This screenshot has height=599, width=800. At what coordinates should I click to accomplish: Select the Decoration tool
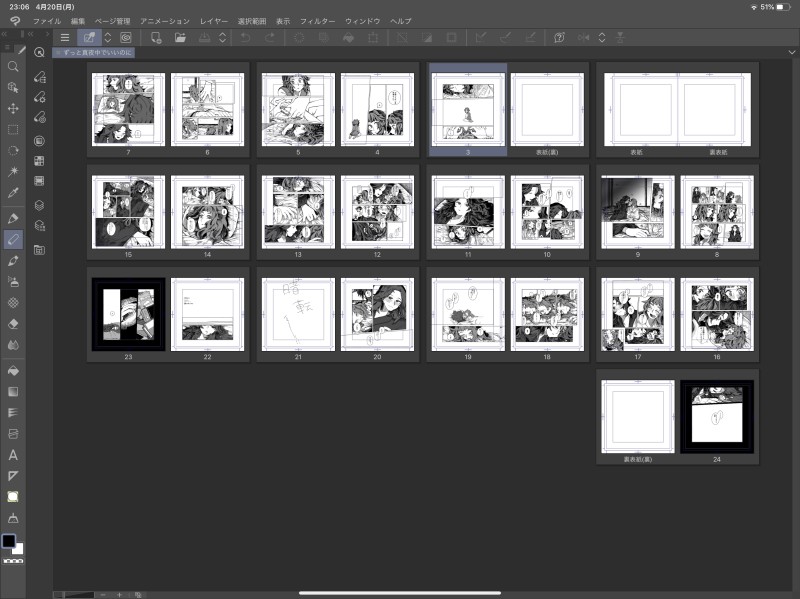point(13,303)
